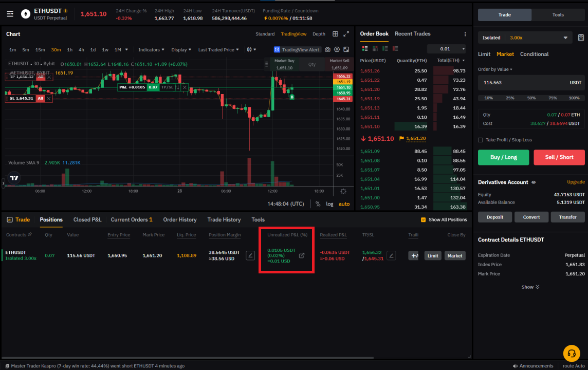This screenshot has height=370, width=588.
Task: Open Isolated 3.00x leverage dropdown
Action: click(x=525, y=38)
